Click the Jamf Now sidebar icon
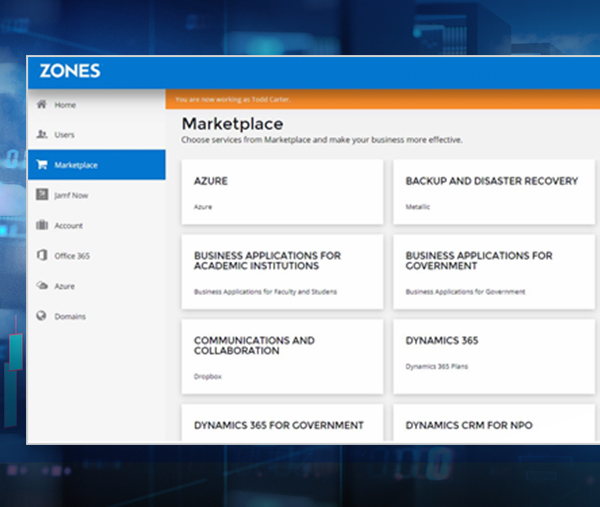This screenshot has height=507, width=600. click(x=42, y=194)
